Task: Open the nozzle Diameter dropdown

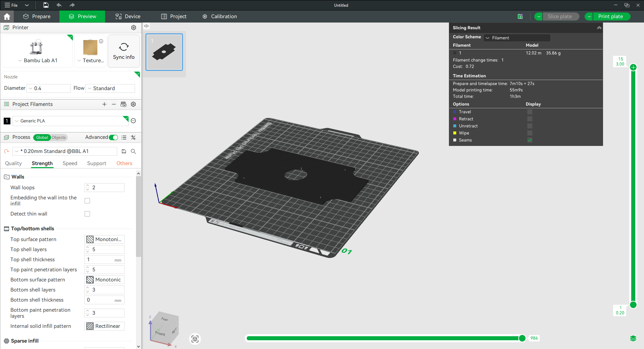Action: pyautogui.click(x=49, y=88)
